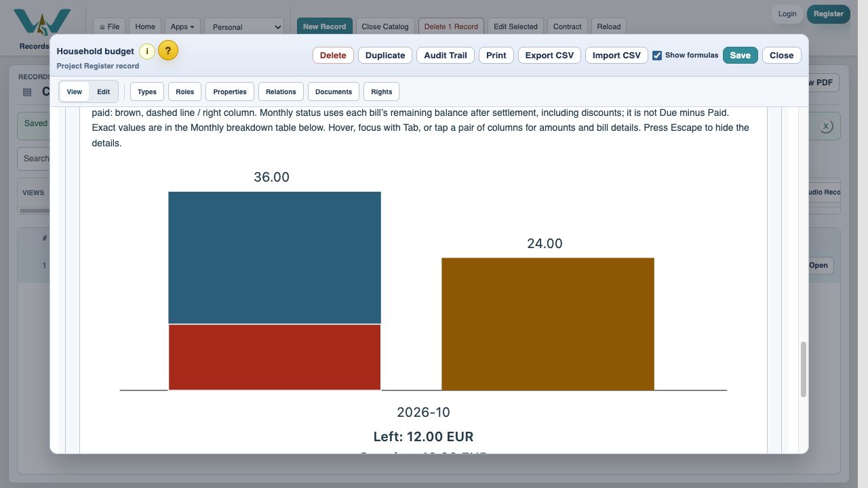The image size is (868, 488).
Task: Go to the Home menu item
Action: click(x=145, y=26)
